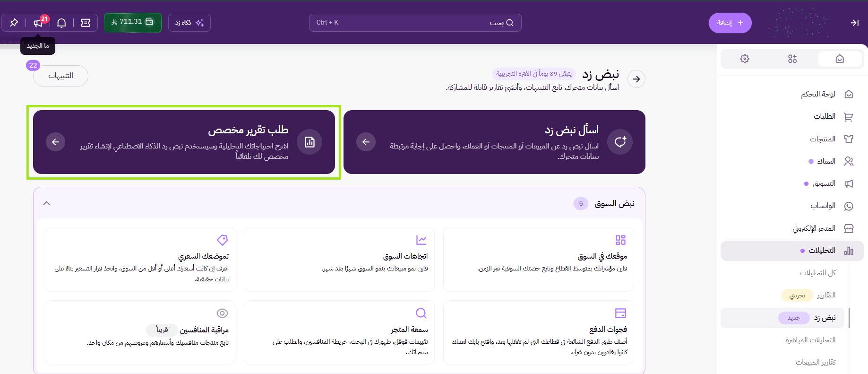Open الواتساب WhatsApp menu item
The width and height of the screenshot is (868, 374).
[x=823, y=206]
